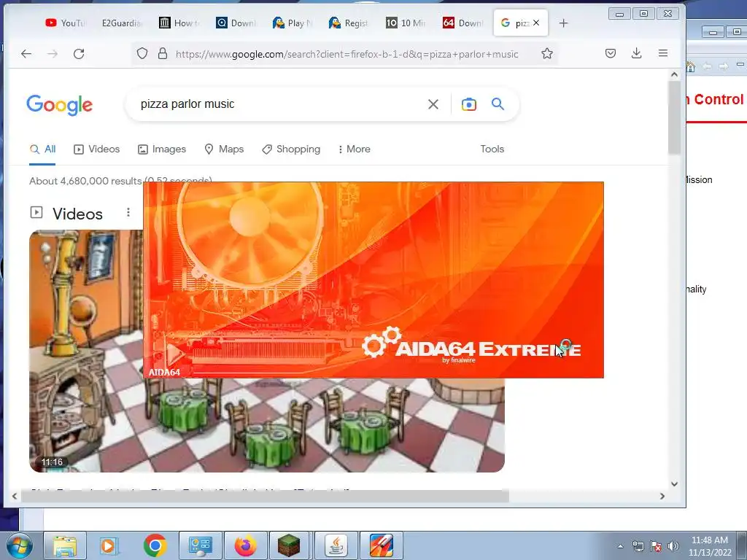
Task: Switch to the YouTube tab
Action: click(x=65, y=23)
